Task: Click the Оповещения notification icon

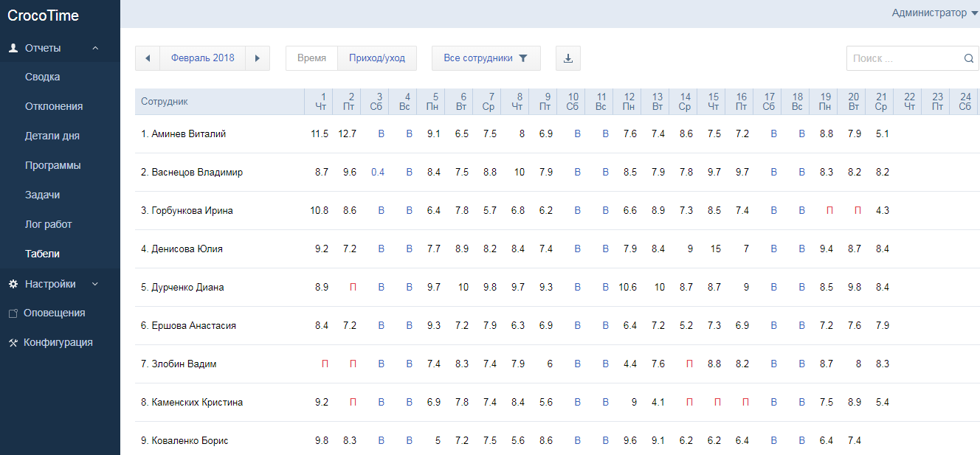Action: (x=13, y=313)
